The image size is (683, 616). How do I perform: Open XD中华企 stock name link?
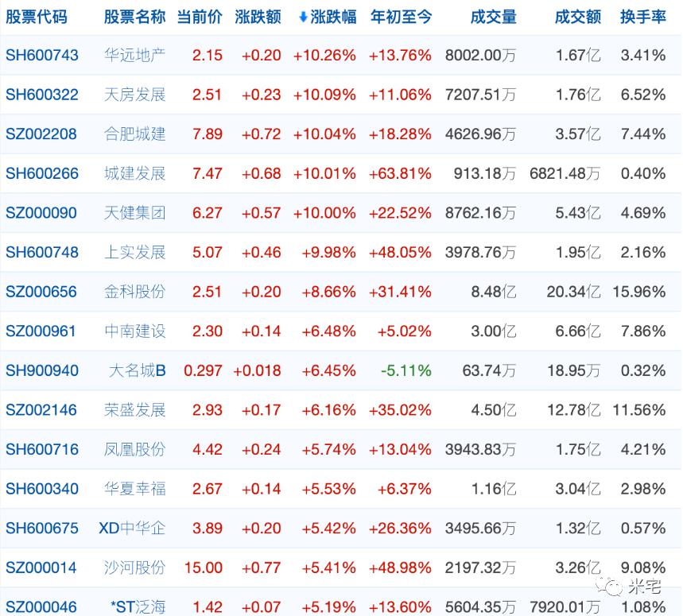click(132, 528)
